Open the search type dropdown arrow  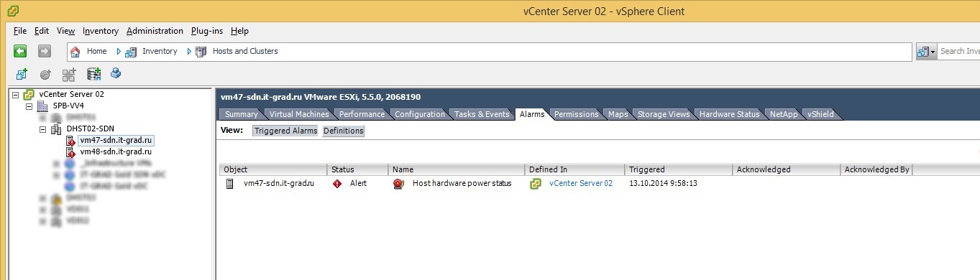coord(933,52)
